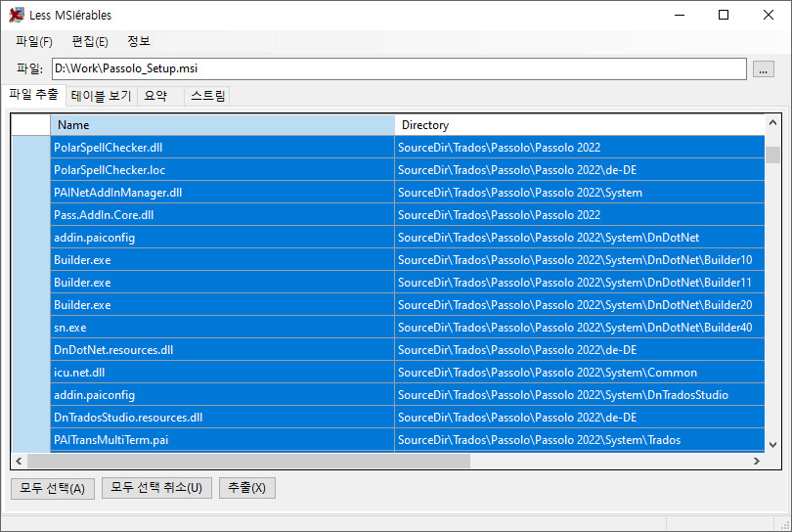Switch to the 테이블 보기 tab

101,96
